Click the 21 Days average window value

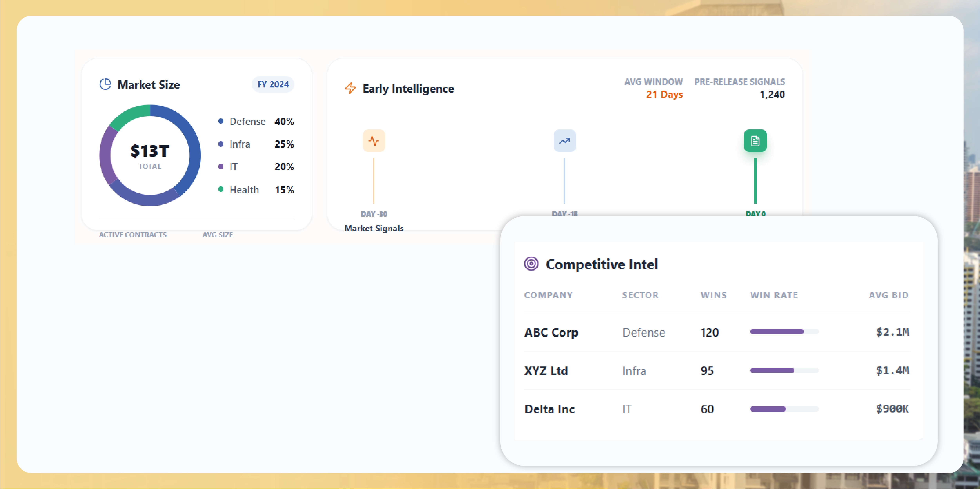point(664,94)
